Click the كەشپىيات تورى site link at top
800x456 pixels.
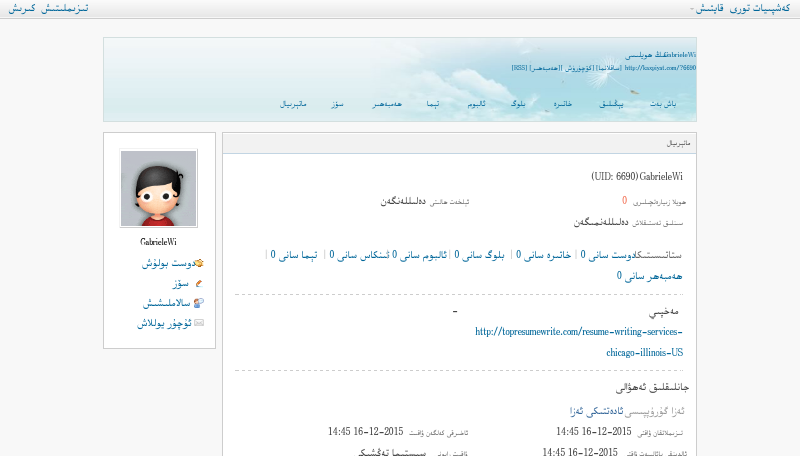pos(760,9)
